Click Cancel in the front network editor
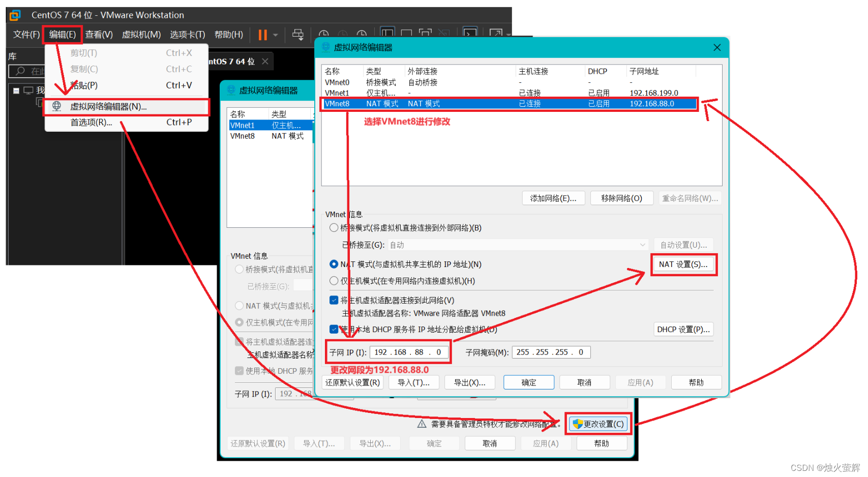 coord(584,382)
